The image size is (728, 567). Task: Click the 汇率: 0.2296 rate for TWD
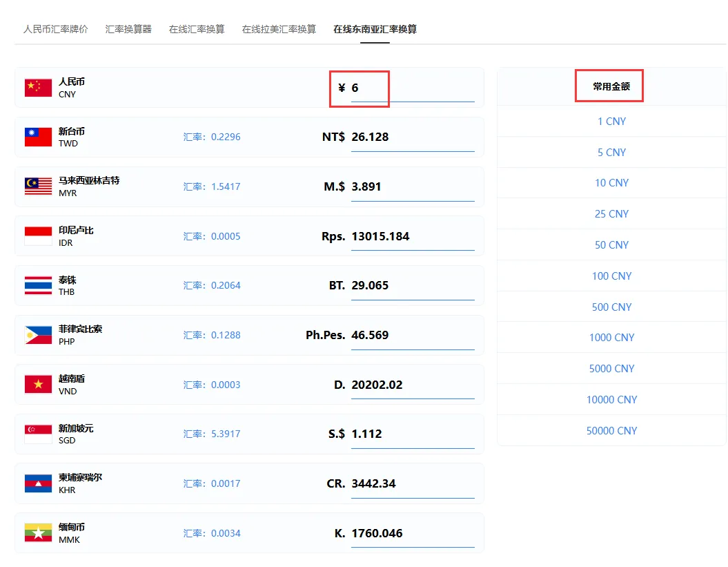pos(212,137)
